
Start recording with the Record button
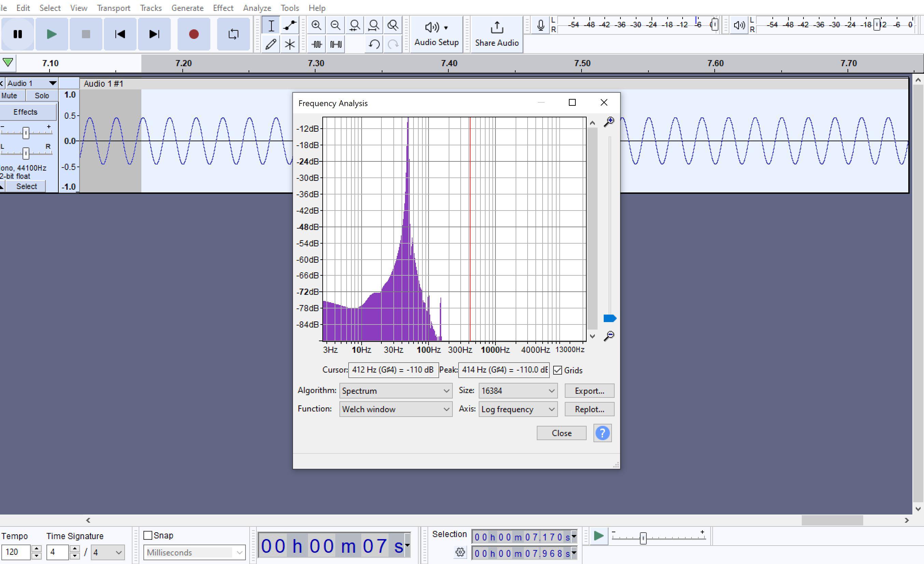pos(194,34)
